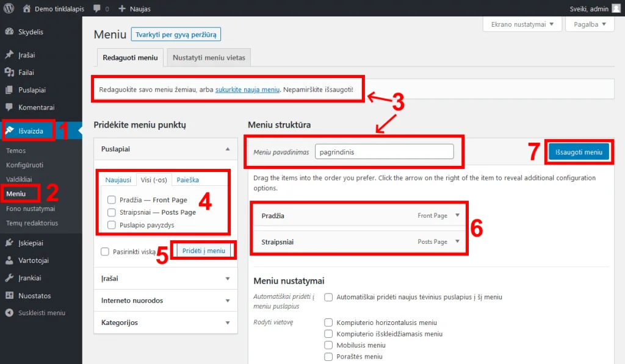Focus the Meniu pavadinimas text field
This screenshot has height=364, width=625.
[385, 152]
